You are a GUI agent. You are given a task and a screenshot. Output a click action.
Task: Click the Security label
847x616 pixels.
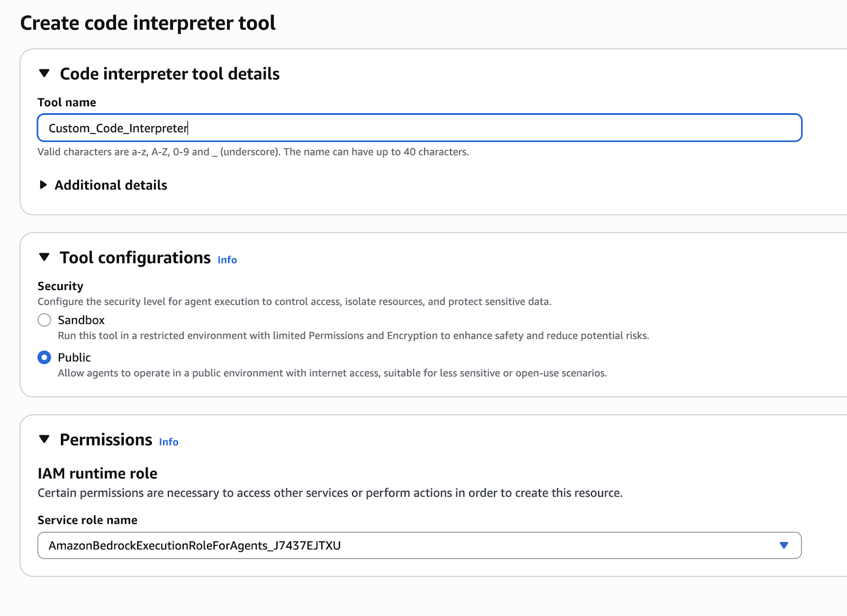[60, 286]
